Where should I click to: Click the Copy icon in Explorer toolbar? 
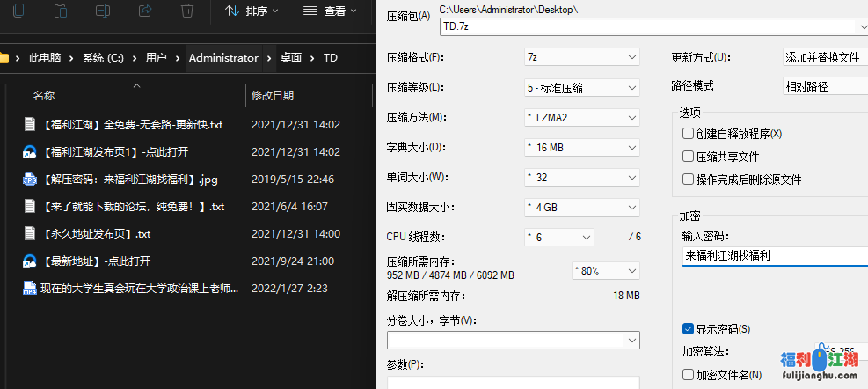pos(18,11)
